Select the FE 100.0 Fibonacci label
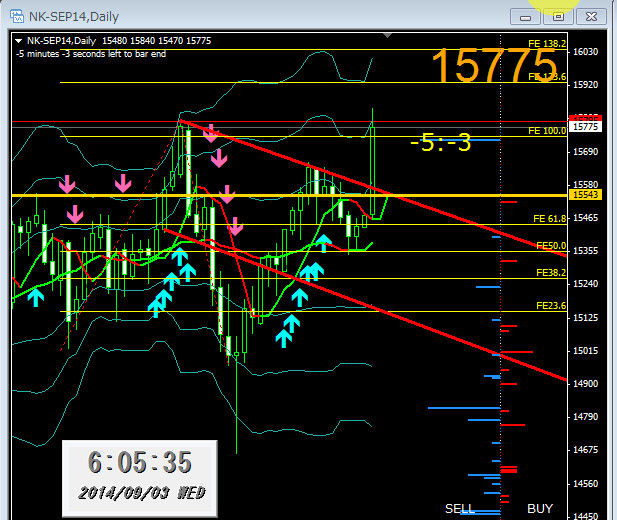617x520 pixels. click(547, 131)
